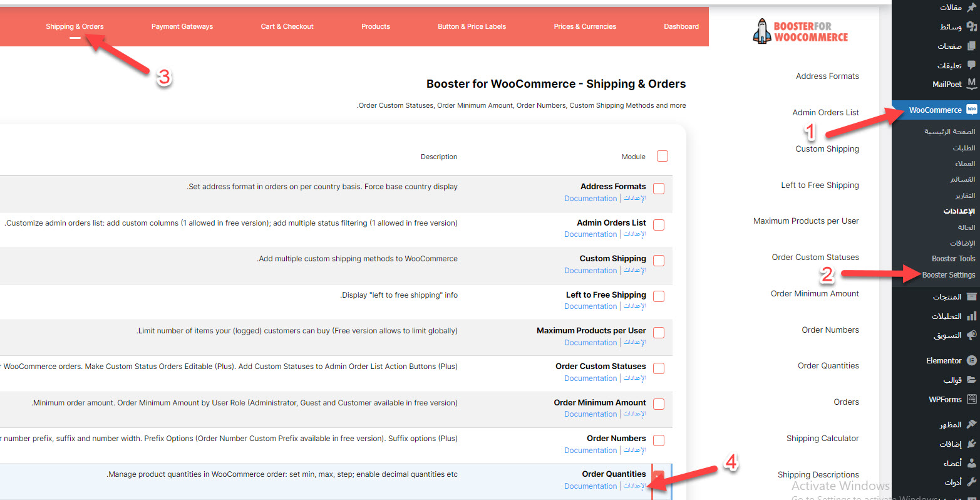The image size is (980, 500).
Task: Open the Prices & Currencies tab
Action: pos(585,26)
